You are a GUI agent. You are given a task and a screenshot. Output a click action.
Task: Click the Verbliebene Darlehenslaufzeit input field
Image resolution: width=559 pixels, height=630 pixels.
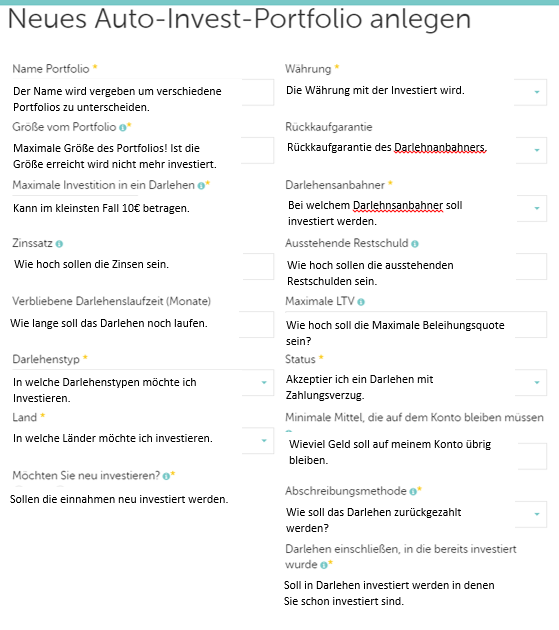click(x=143, y=324)
